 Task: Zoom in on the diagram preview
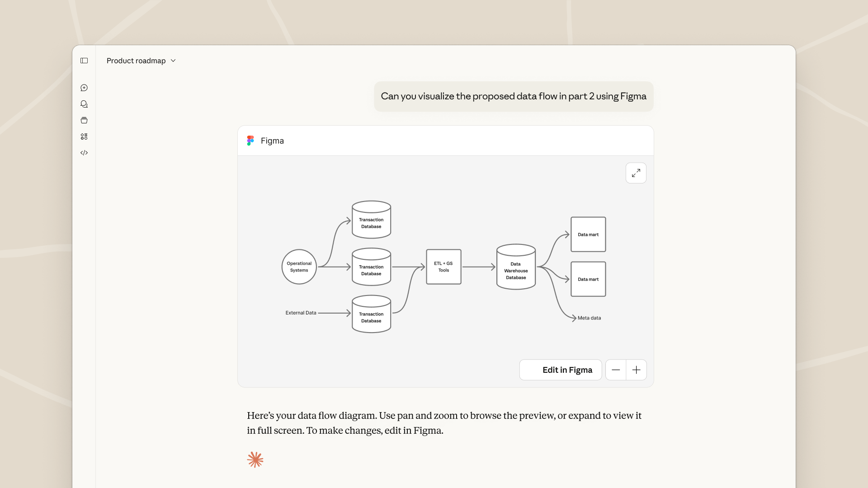click(x=636, y=370)
